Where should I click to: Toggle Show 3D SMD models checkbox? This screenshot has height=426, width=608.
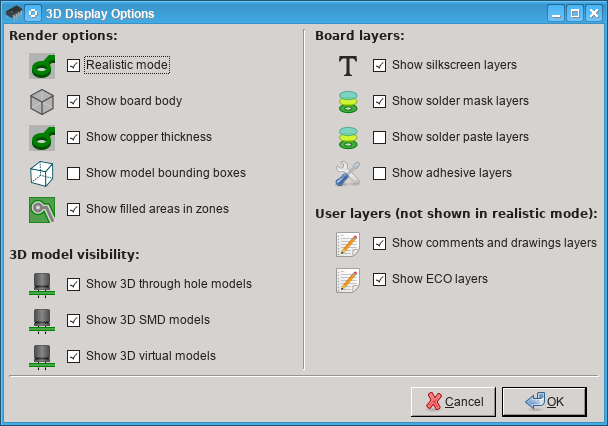pyautogui.click(x=73, y=320)
